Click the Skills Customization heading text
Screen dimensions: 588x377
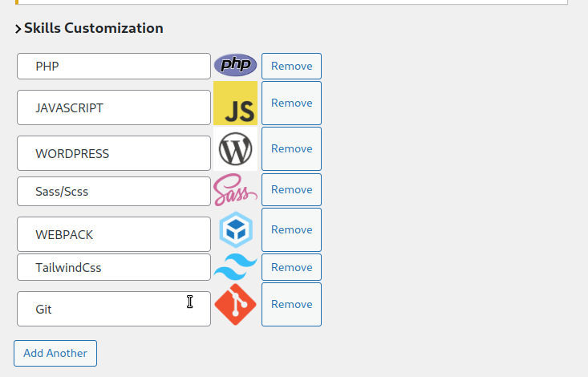click(x=94, y=28)
